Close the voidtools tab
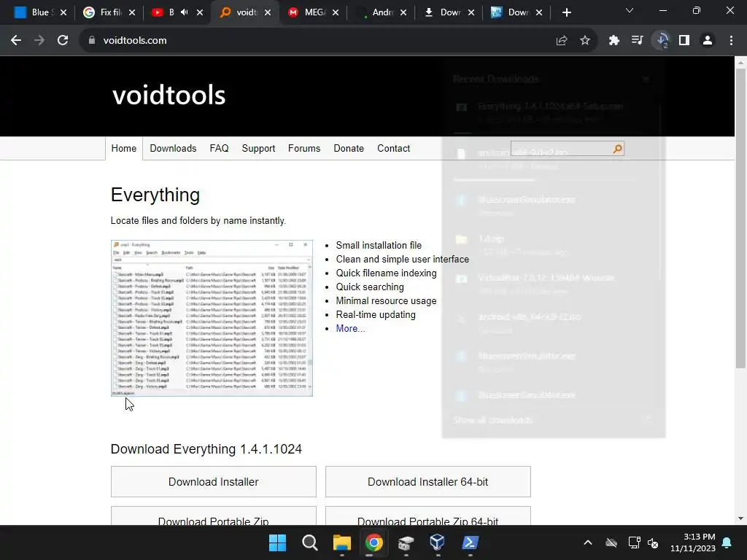The height and width of the screenshot is (560, 747). pos(268,13)
